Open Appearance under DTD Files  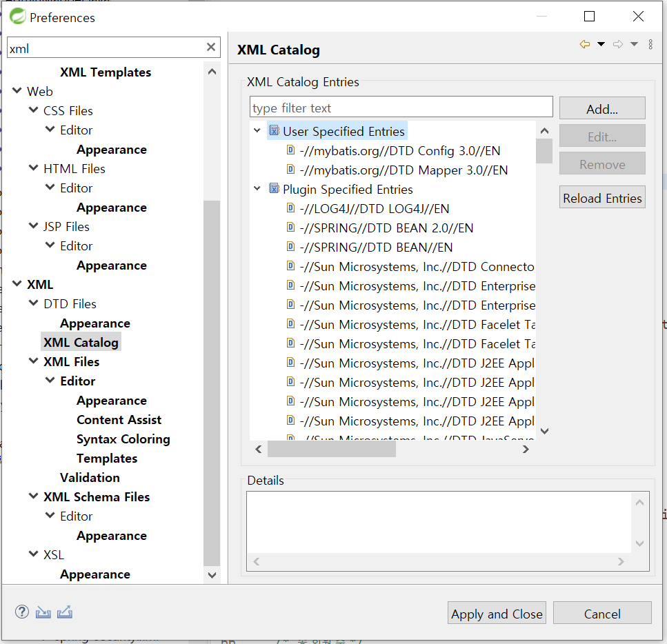pos(95,323)
